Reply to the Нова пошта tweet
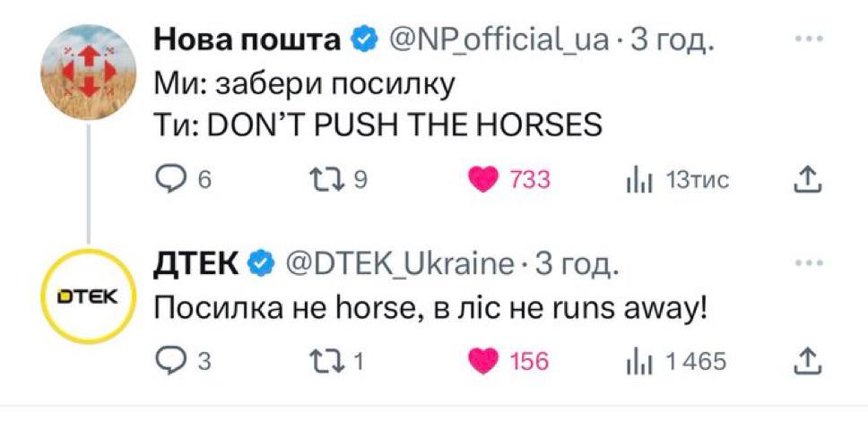The height and width of the screenshot is (421, 868). [170, 181]
